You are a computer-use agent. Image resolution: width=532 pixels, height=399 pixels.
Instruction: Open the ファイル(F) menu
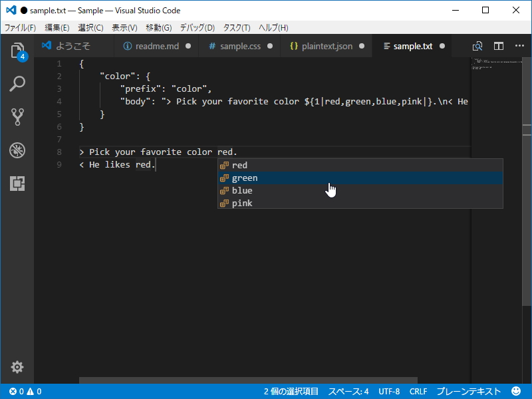pyautogui.click(x=20, y=28)
